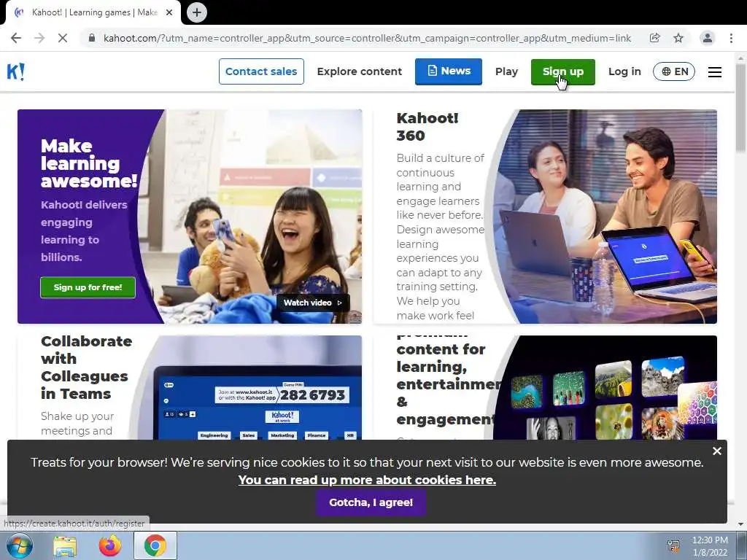747x560 pixels.
Task: Click the address bar URL field
Action: click(367, 38)
